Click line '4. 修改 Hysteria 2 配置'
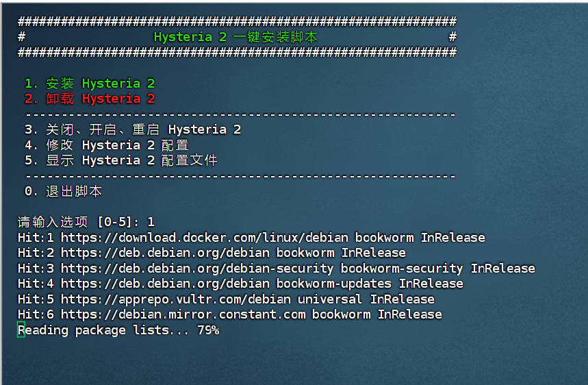The image size is (588, 385). [107, 145]
